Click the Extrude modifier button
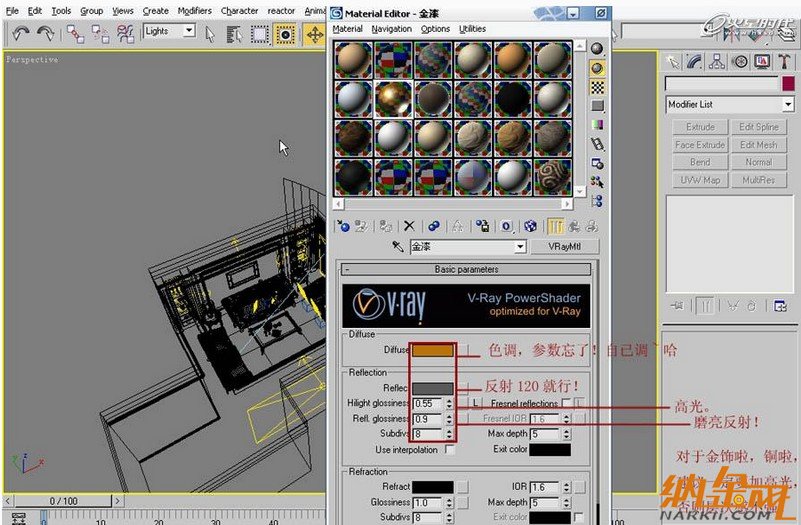The height and width of the screenshot is (525, 801). [x=700, y=127]
